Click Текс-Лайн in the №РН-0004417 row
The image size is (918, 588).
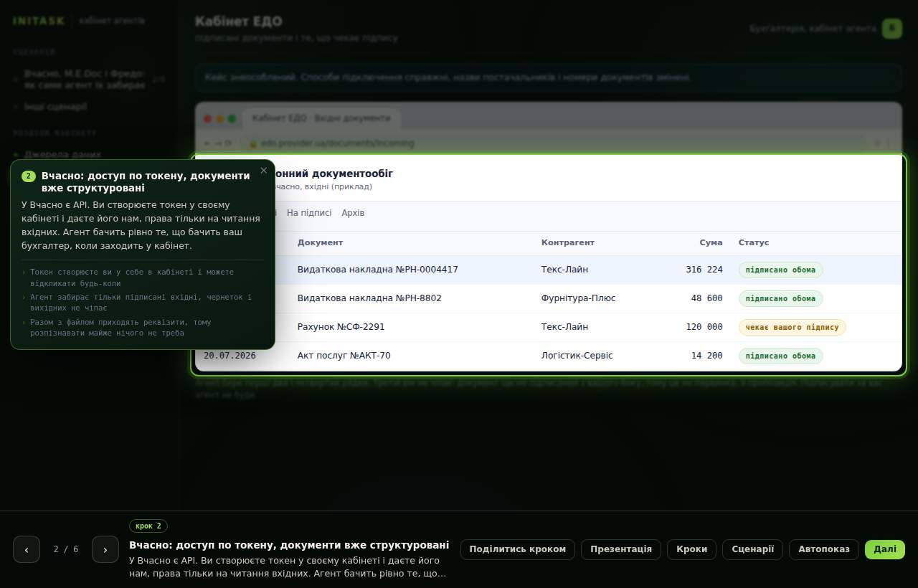pyautogui.click(x=564, y=270)
